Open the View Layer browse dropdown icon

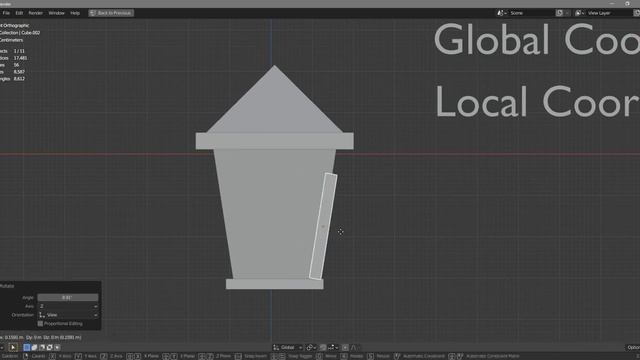pyautogui.click(x=579, y=13)
